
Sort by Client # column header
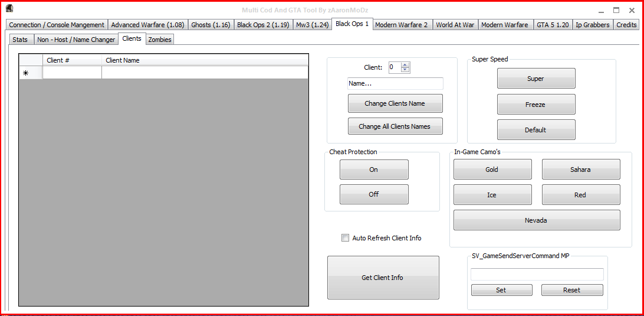(72, 60)
